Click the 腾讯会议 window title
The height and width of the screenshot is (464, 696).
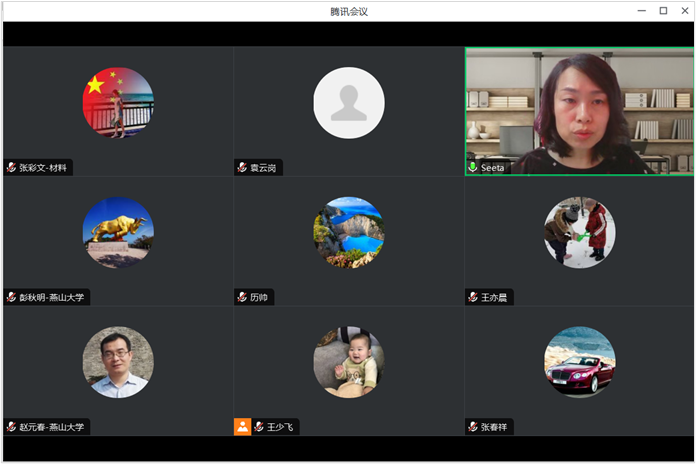click(349, 12)
